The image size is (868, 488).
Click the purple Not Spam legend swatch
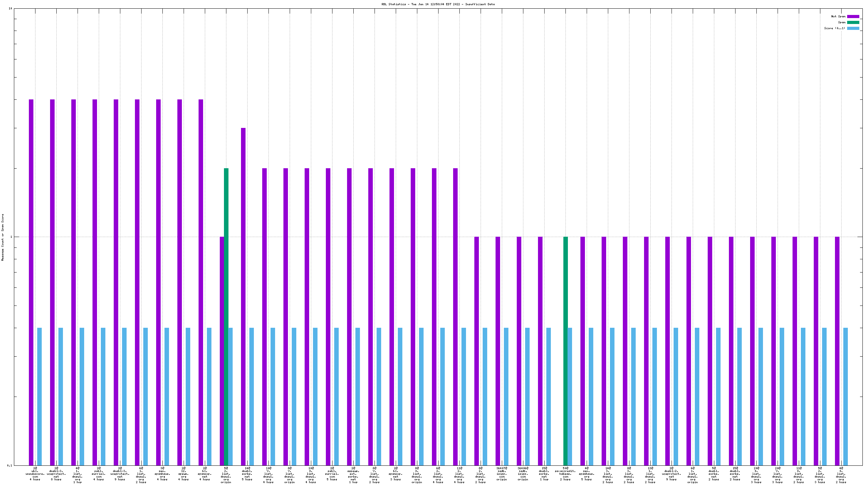point(853,16)
